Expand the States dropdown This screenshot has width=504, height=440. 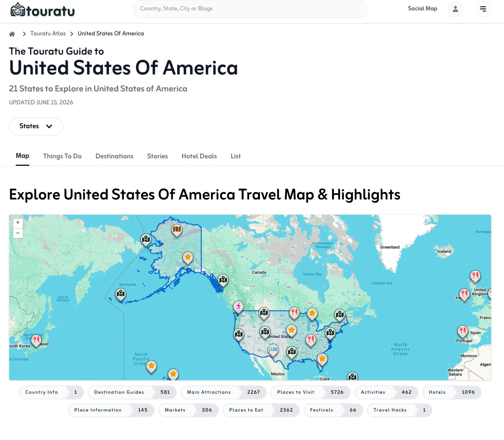point(36,126)
